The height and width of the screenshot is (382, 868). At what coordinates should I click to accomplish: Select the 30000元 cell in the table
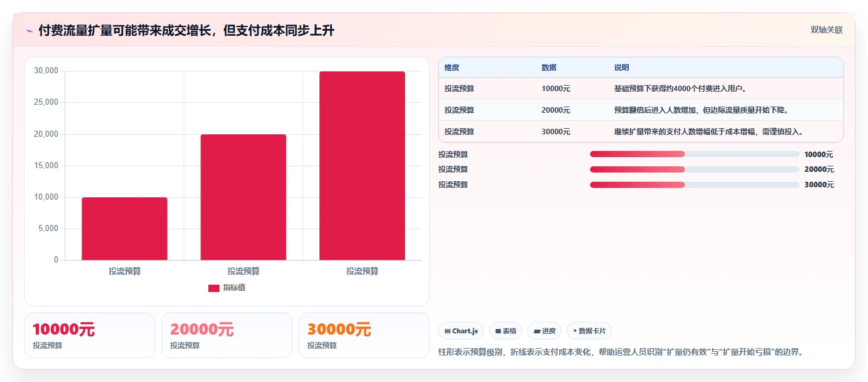point(556,132)
